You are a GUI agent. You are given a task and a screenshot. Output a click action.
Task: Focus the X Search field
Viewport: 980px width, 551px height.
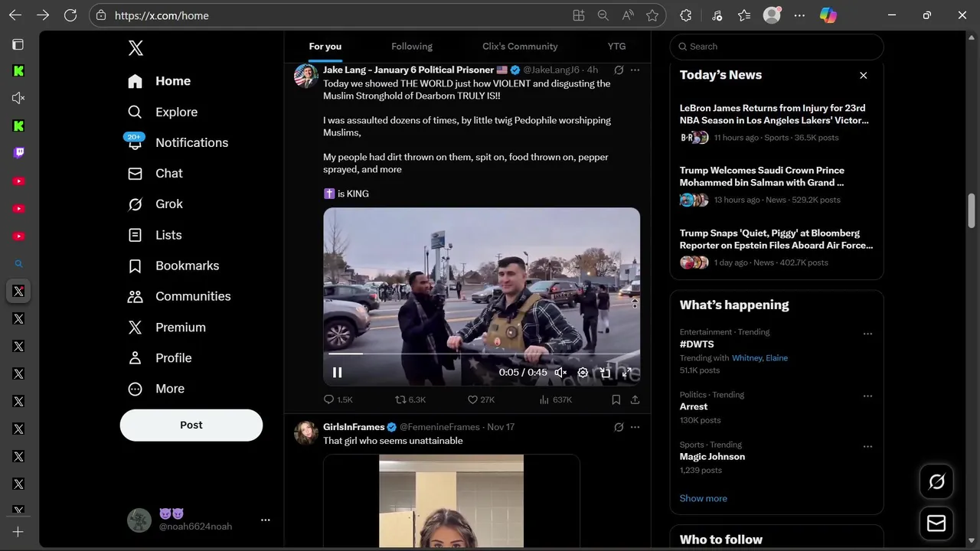(776, 47)
